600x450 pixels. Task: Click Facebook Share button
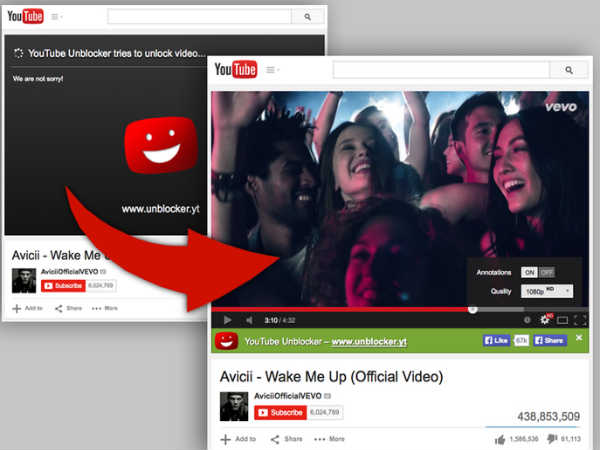point(550,340)
